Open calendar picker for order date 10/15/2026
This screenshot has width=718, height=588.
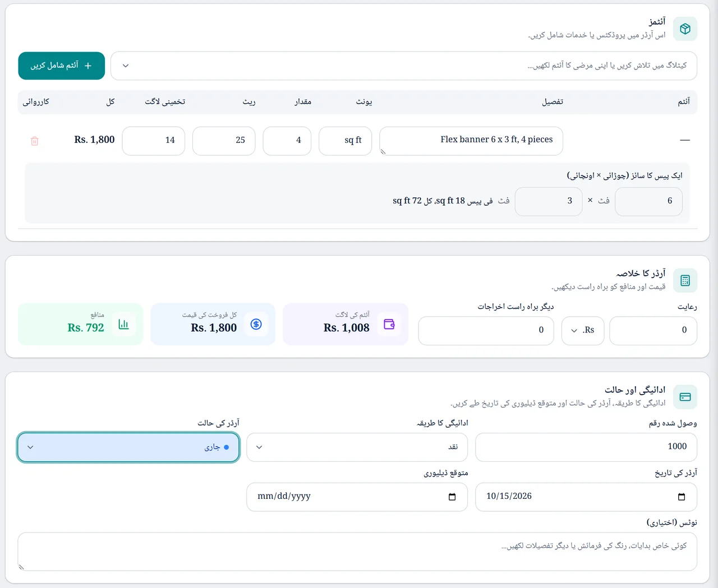682,497
